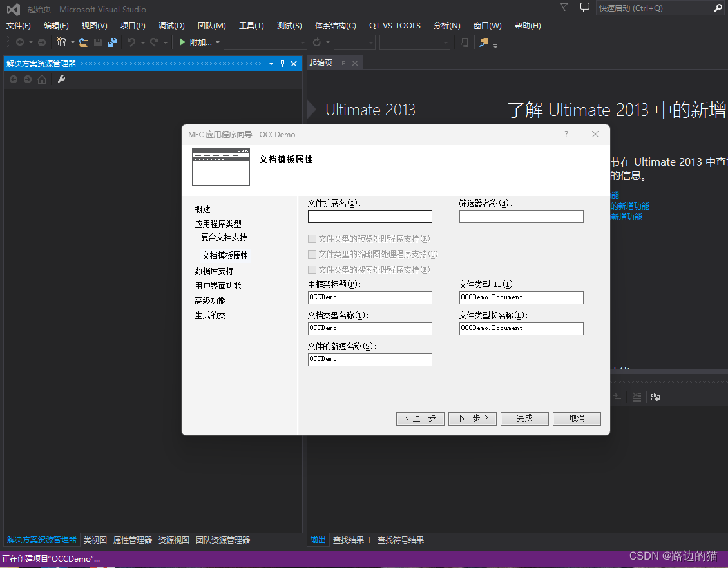Click the 文件类型 ID input field
The height and width of the screenshot is (568, 728).
521,297
